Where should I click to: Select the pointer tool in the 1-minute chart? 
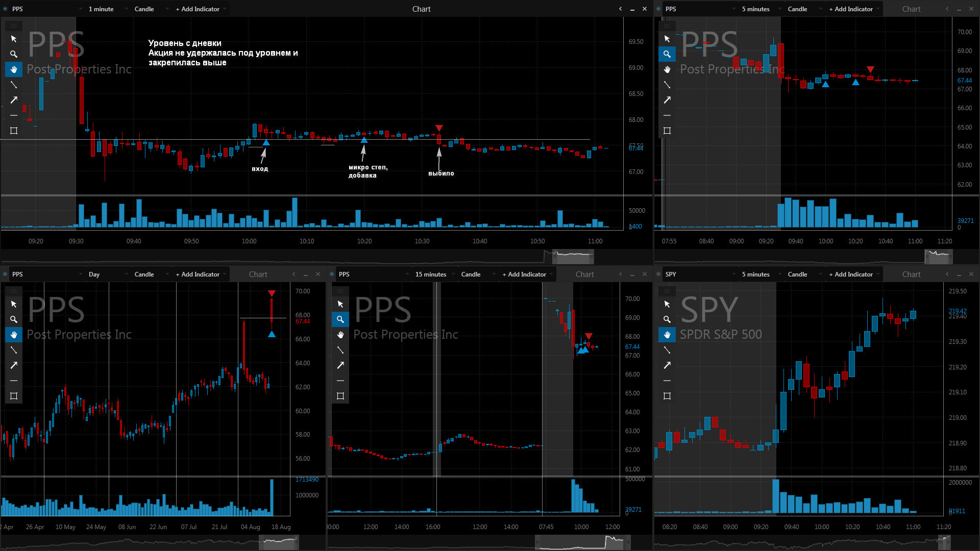point(14,39)
